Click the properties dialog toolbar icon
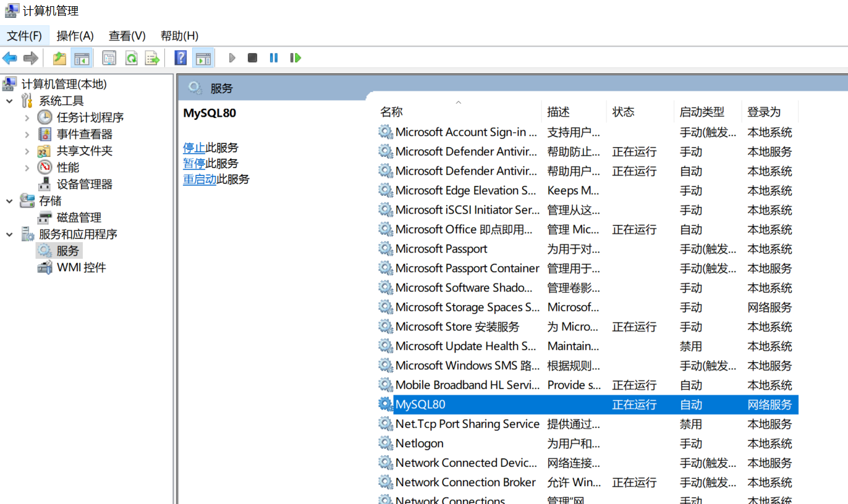This screenshot has width=848, height=504. [x=109, y=57]
